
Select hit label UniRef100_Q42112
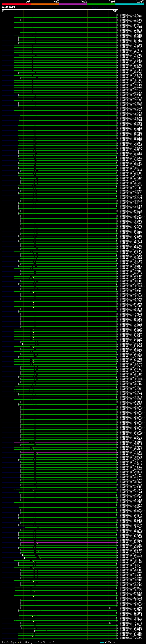tap(131, 103)
